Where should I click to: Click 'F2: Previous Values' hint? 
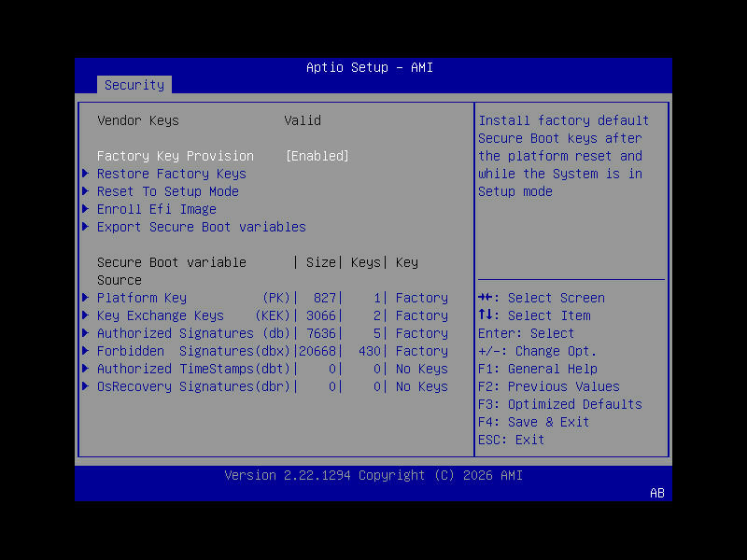coord(549,386)
